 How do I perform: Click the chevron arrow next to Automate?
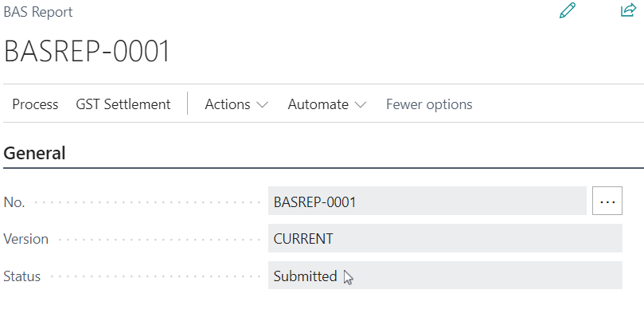point(360,105)
